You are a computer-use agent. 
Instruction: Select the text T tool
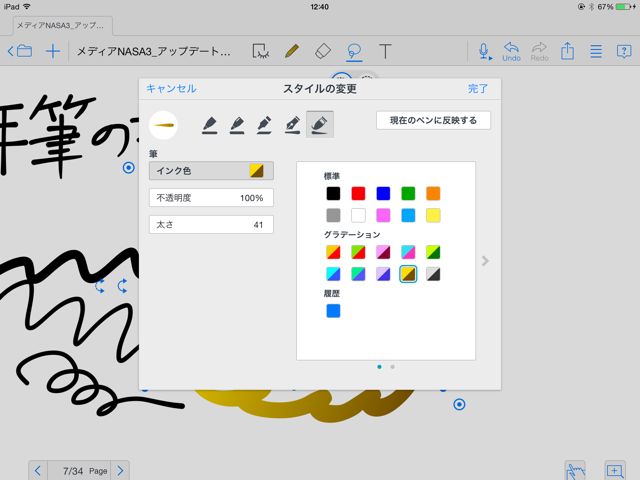[385, 51]
